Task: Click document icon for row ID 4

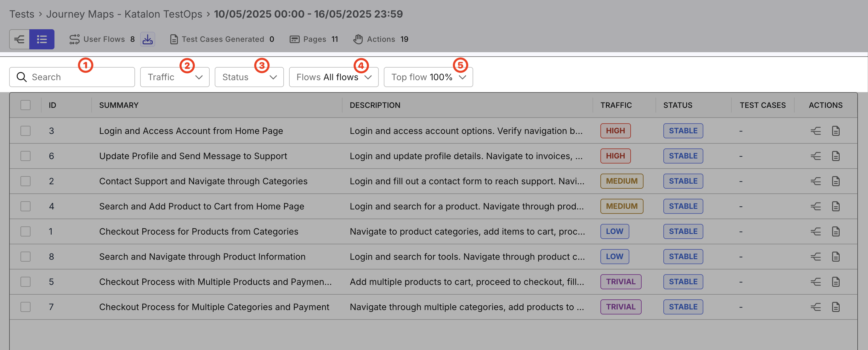Action: pyautogui.click(x=836, y=206)
